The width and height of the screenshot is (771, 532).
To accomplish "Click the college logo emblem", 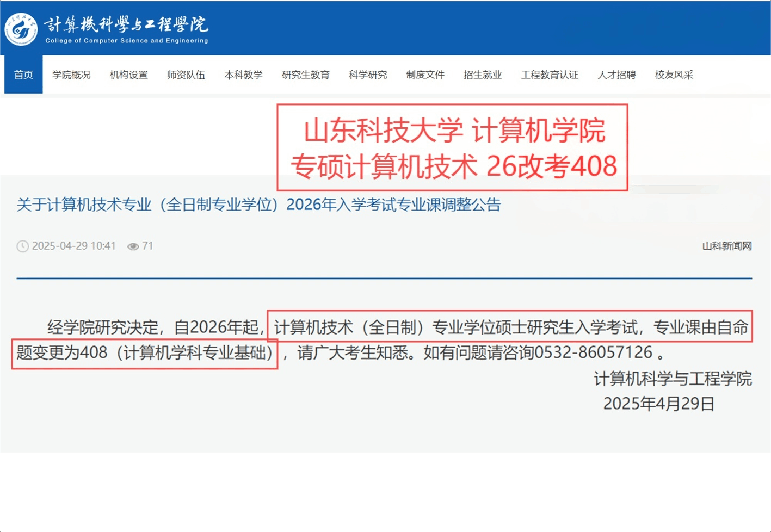I will coord(21,29).
